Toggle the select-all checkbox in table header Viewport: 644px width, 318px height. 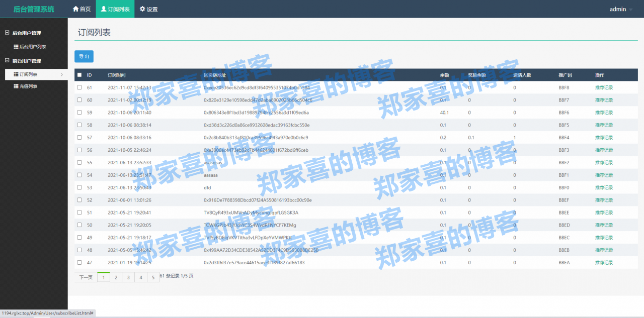79,75
